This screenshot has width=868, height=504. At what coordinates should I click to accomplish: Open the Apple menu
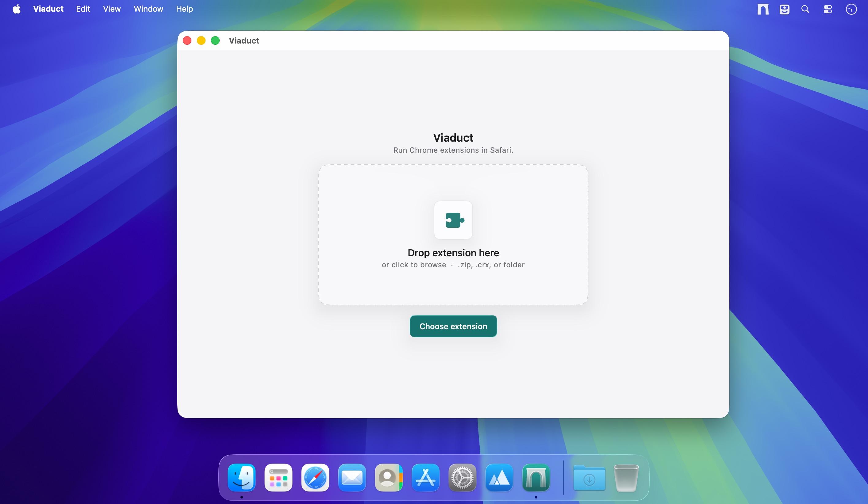point(17,9)
